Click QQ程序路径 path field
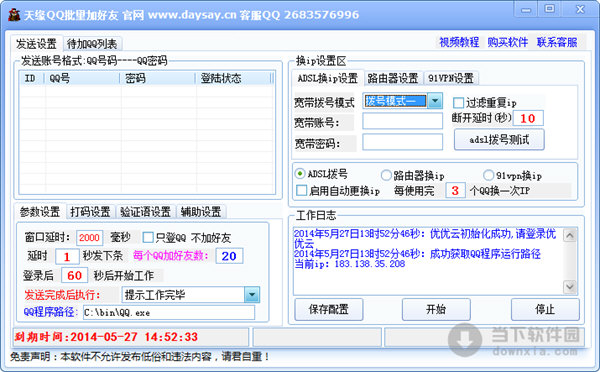 169,313
